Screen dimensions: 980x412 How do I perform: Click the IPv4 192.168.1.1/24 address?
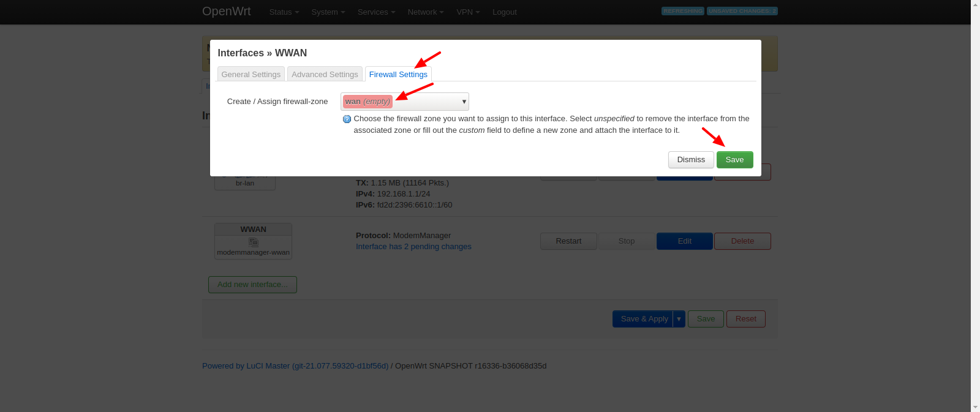pyautogui.click(x=393, y=194)
